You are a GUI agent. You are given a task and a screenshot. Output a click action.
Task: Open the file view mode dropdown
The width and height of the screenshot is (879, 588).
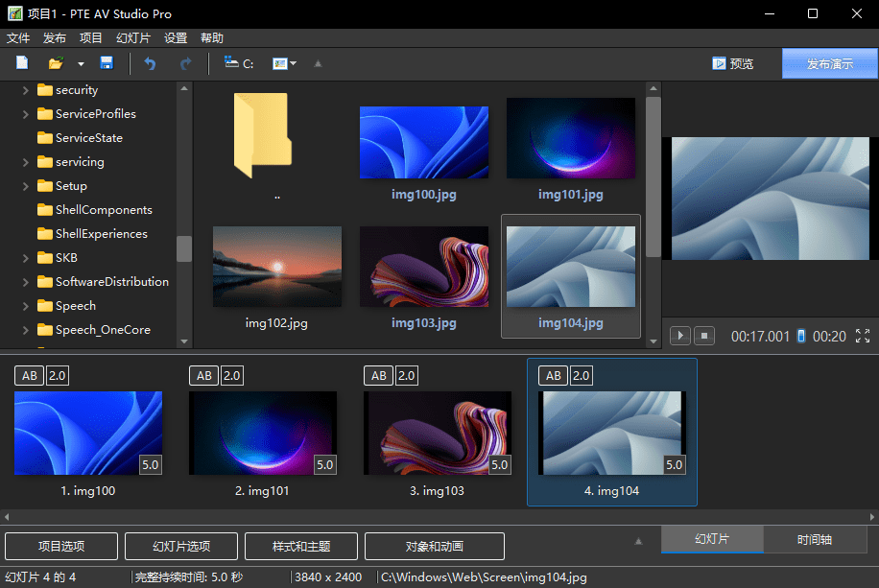tap(285, 63)
